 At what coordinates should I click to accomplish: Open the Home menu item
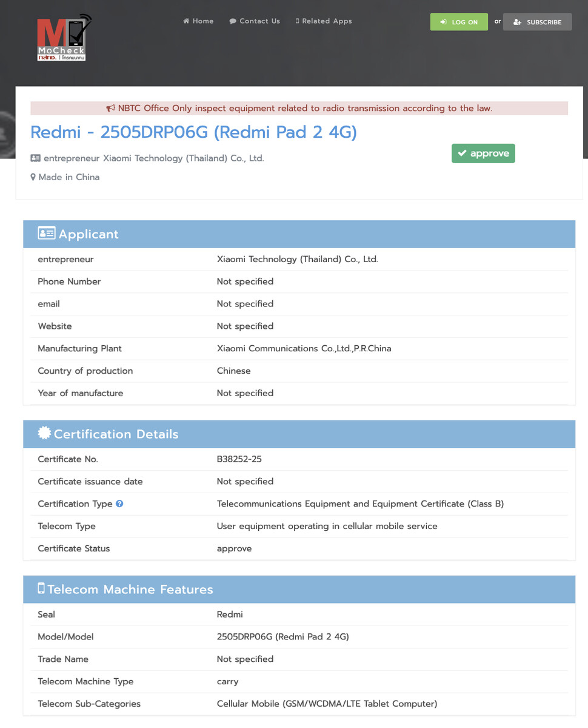[198, 21]
